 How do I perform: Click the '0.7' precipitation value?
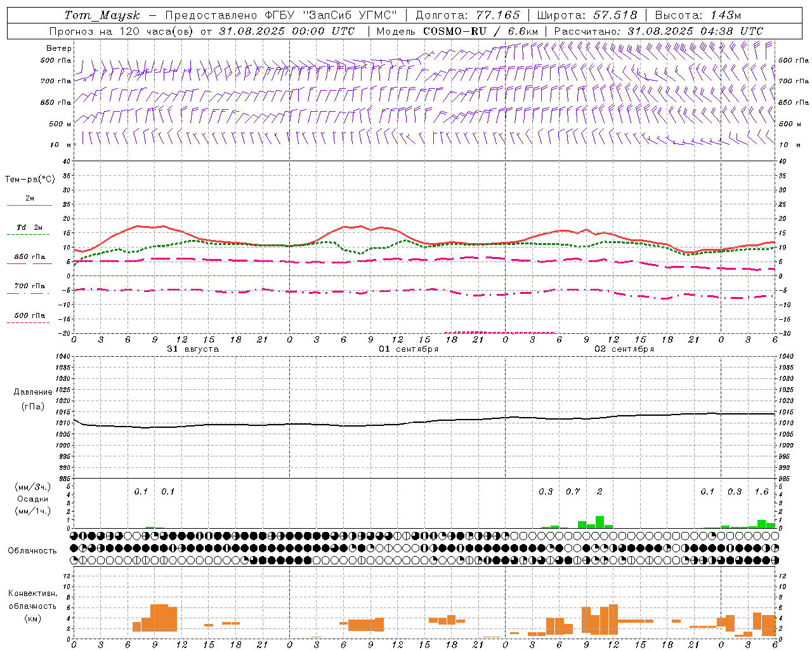[x=573, y=491]
